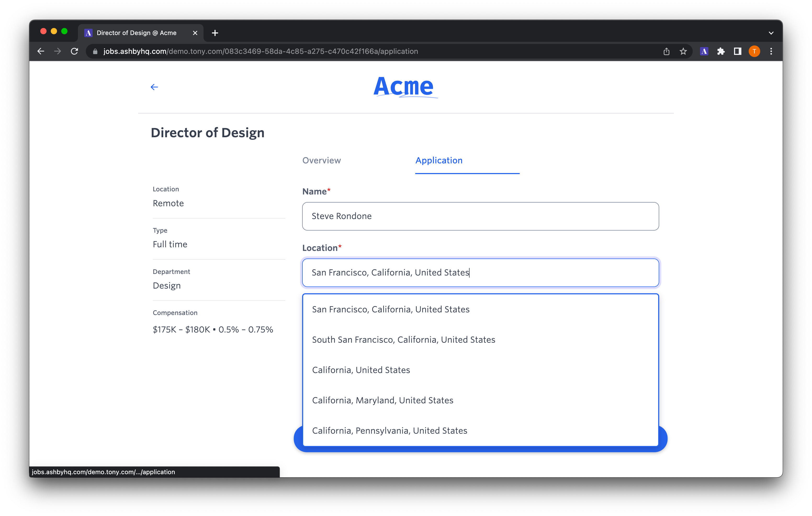The height and width of the screenshot is (516, 812).
Task: Bookmark this page with the star icon
Action: [683, 51]
